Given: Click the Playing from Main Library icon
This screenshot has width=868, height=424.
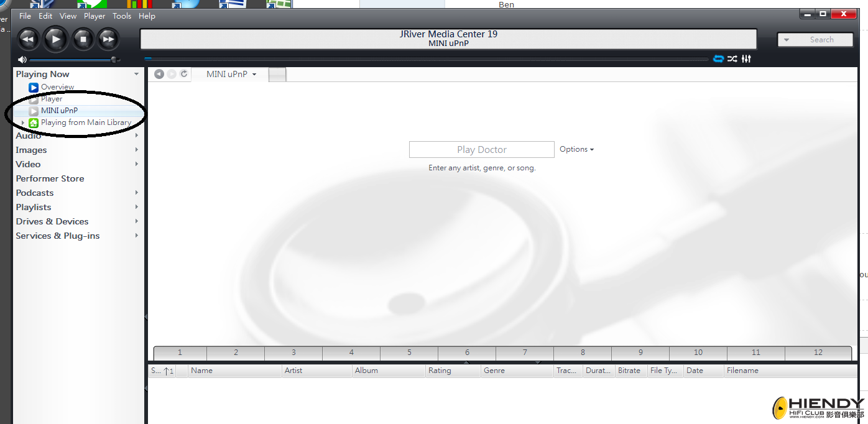Looking at the screenshot, I should point(34,122).
